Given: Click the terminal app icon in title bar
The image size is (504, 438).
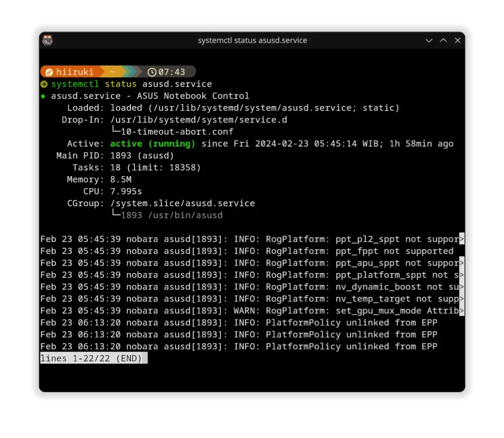Looking at the screenshot, I should coord(47,41).
